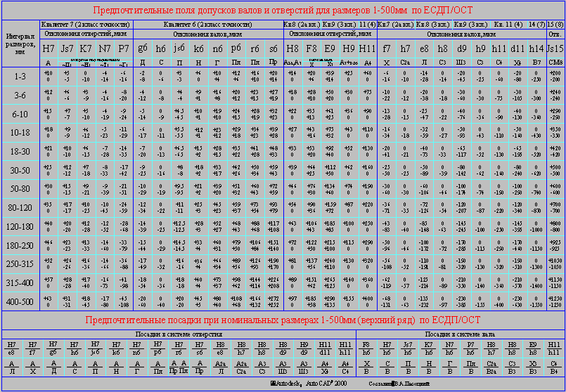
Task: Click the 'Autodesk AutoCAD 2000' footer text
Action: click(309, 384)
